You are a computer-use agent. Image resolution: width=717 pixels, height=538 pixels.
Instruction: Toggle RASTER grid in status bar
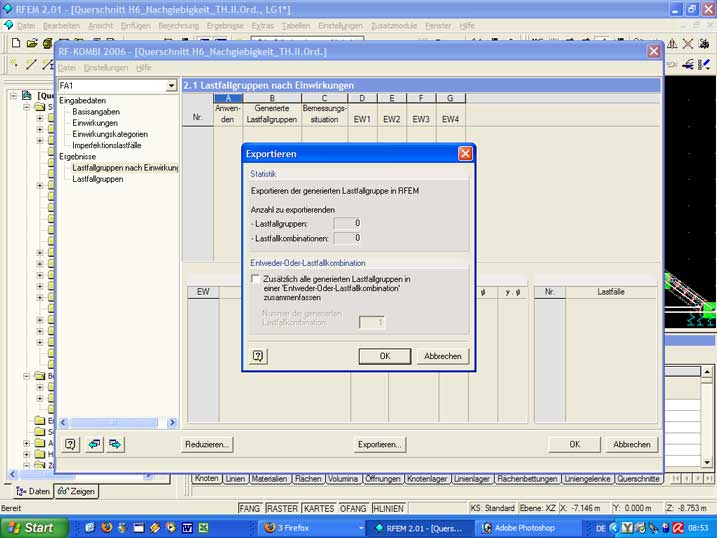coord(282,508)
